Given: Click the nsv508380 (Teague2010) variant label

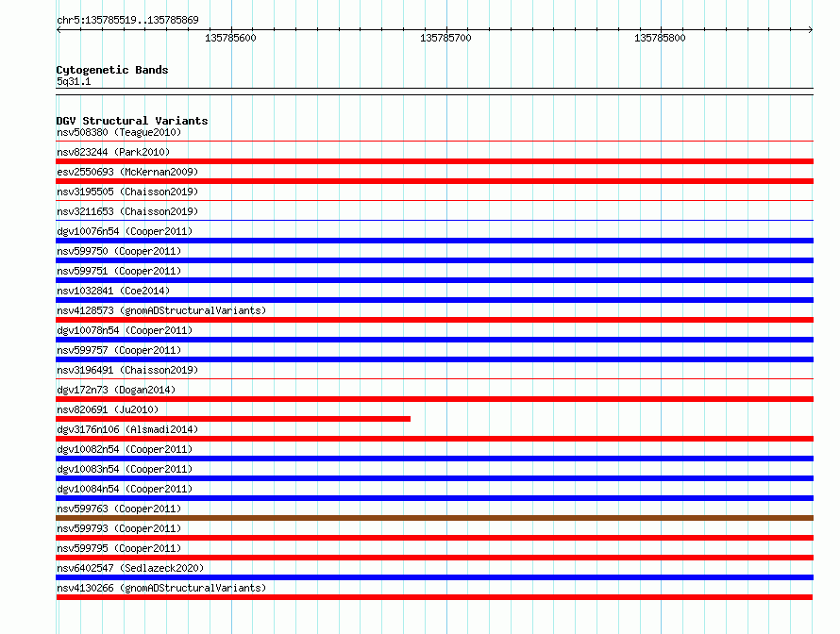Looking at the screenshot, I should coord(119,132).
